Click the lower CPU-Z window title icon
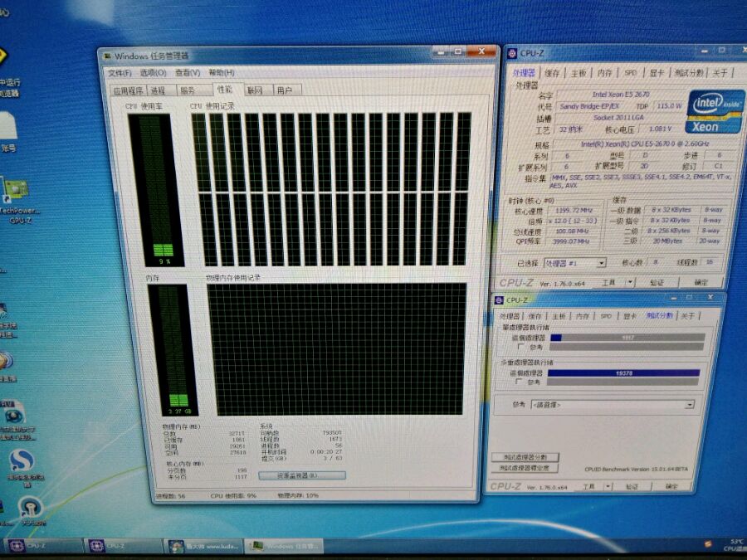 (x=499, y=300)
